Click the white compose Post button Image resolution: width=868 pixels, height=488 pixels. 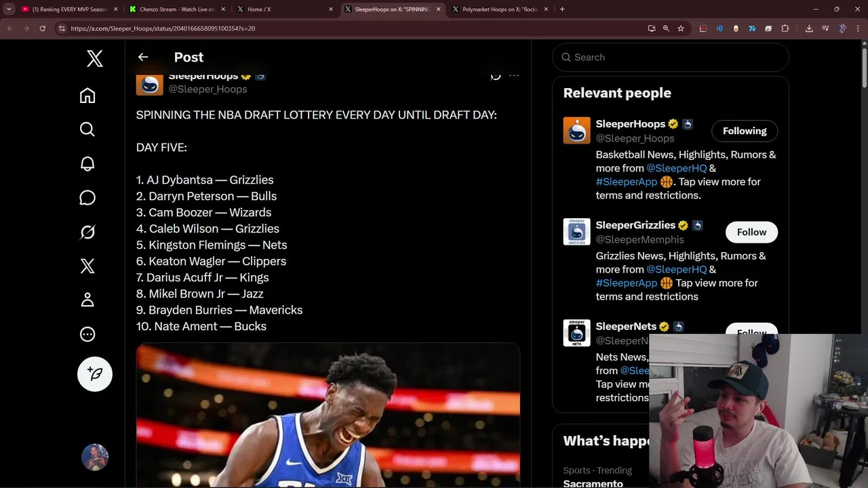pos(95,374)
